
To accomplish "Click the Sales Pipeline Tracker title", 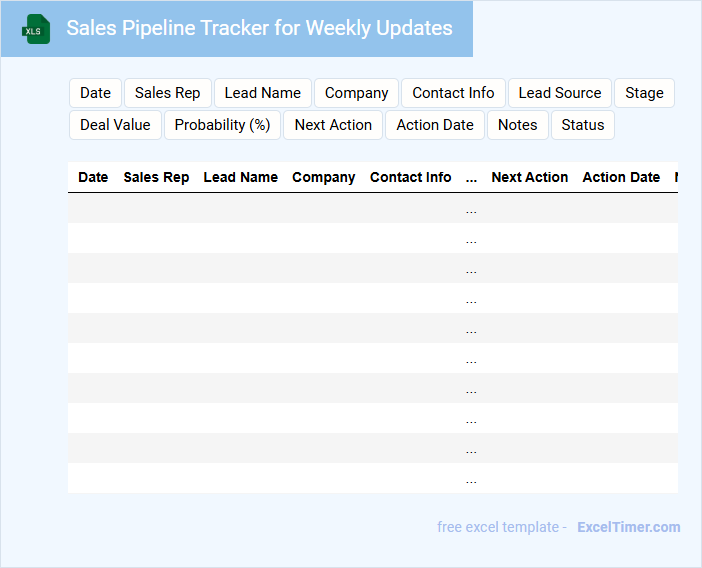I will pos(259,28).
